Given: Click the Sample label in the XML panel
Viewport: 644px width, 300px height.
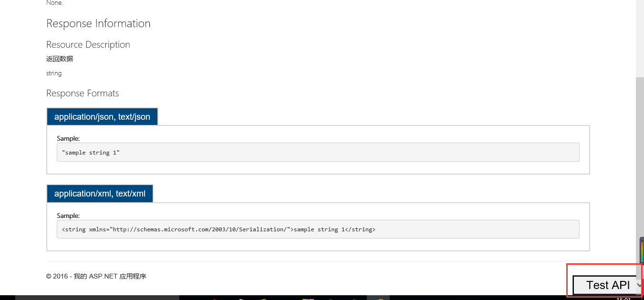Looking at the screenshot, I should point(68,216).
